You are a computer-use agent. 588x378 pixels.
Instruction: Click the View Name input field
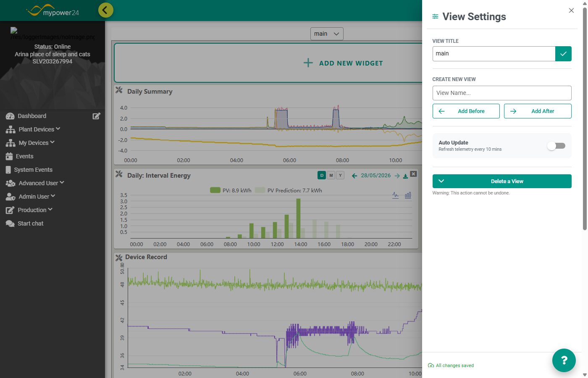point(502,93)
